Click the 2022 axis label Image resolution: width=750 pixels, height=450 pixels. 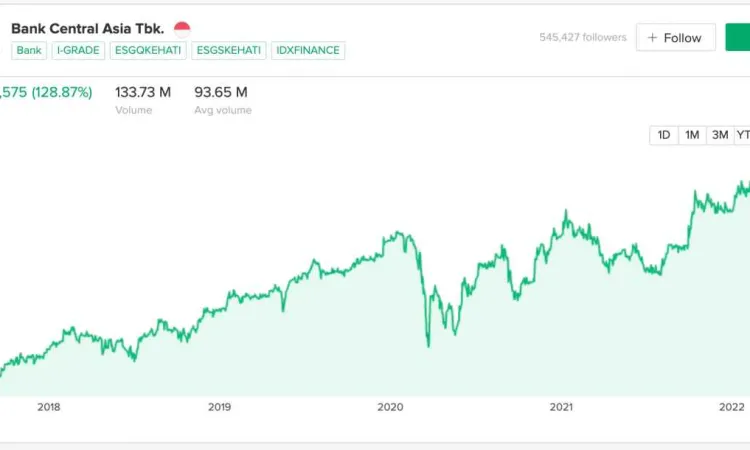pos(732,407)
